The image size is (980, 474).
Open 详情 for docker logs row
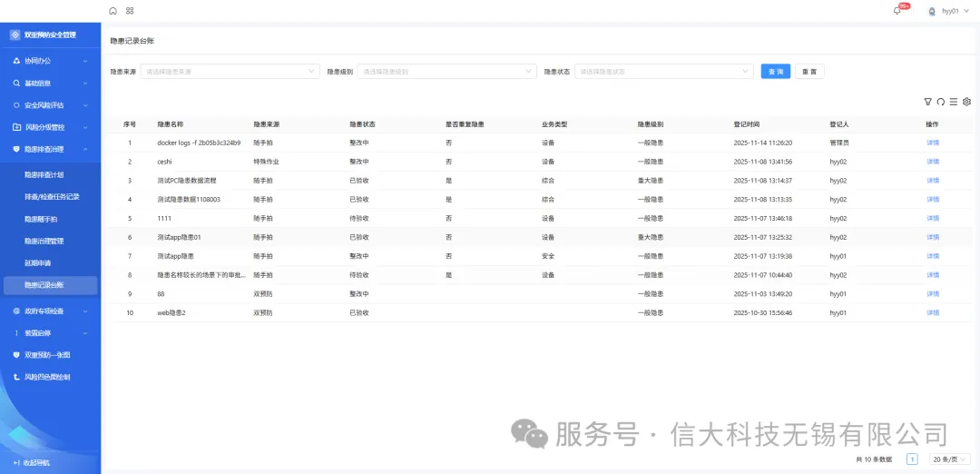(x=933, y=143)
